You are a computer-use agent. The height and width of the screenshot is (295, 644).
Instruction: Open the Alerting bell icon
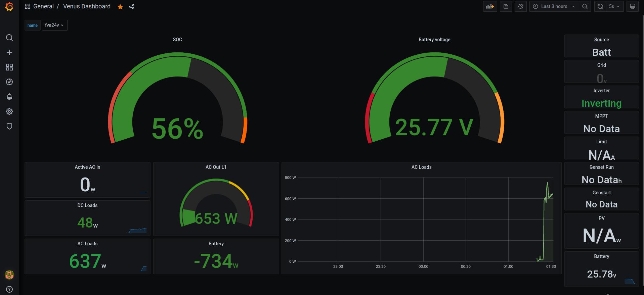coord(9,97)
